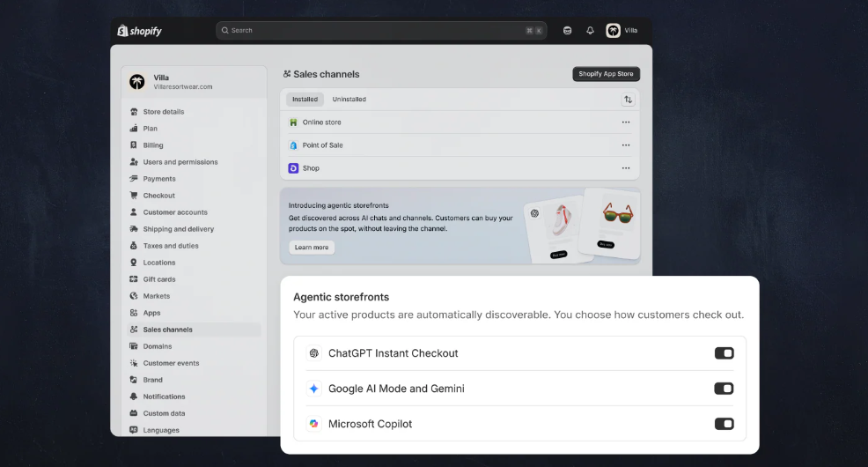This screenshot has width=868, height=467.
Task: Click the Shop channel icon
Action: 293,168
